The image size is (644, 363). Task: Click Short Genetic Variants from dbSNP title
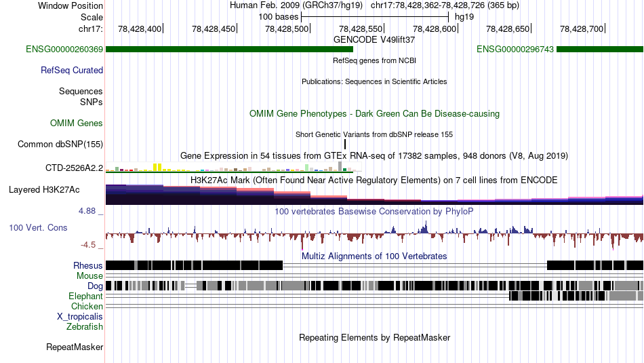coord(374,134)
